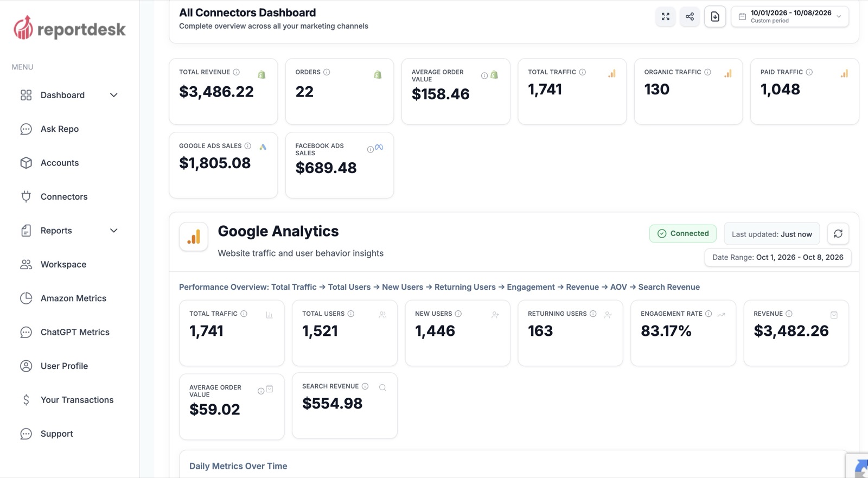
Task: Click the reportdesk logo
Action: pos(69,28)
